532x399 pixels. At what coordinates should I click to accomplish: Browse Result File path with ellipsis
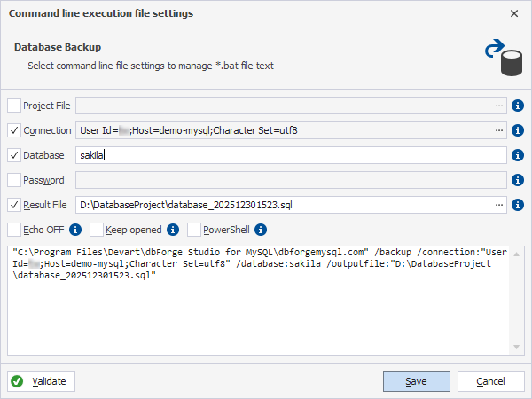(498, 205)
